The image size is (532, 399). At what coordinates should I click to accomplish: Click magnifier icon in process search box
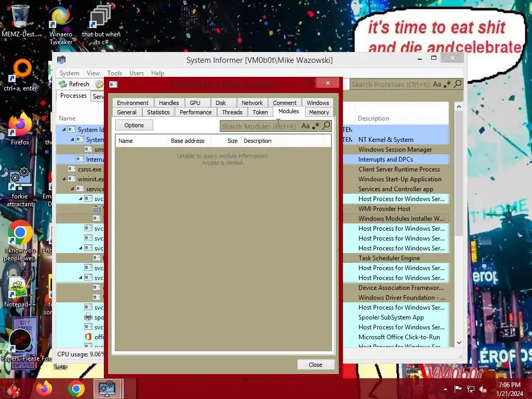pyautogui.click(x=457, y=84)
